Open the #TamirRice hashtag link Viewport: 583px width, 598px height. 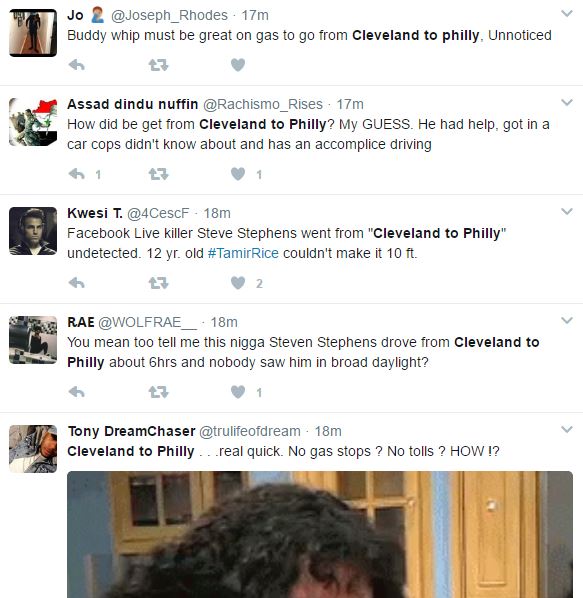243,253
